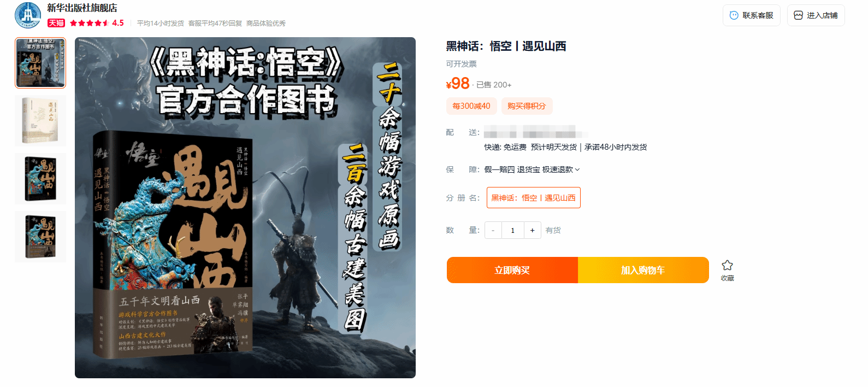Click the 购买得积分 points tag
868x387 pixels.
coord(527,106)
